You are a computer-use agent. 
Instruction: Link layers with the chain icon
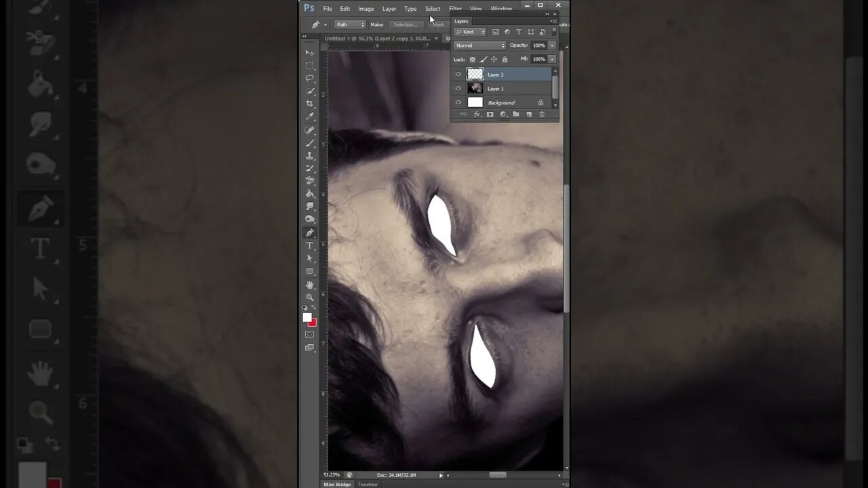(x=464, y=115)
